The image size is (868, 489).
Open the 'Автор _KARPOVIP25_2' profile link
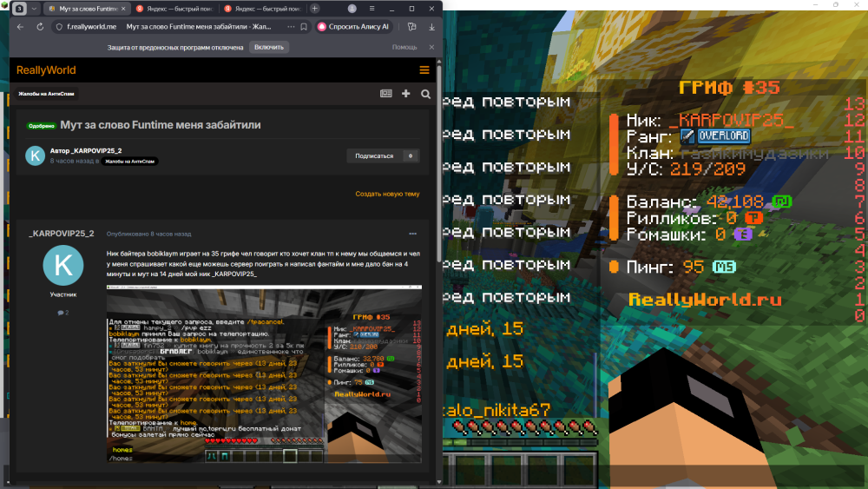coord(86,150)
